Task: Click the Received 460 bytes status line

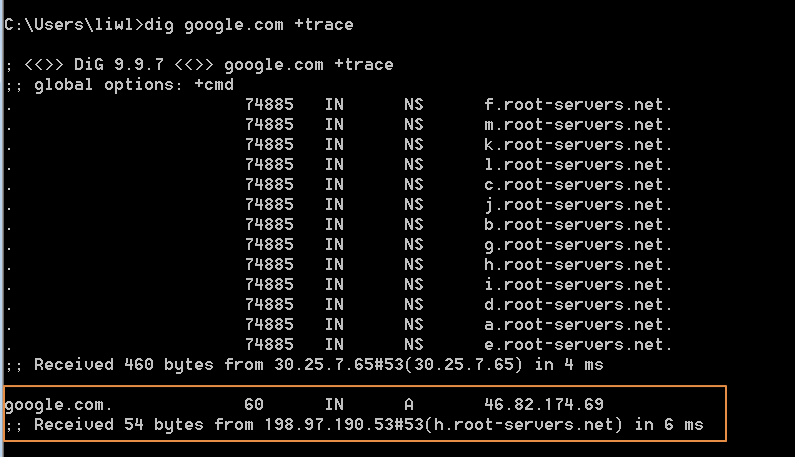Action: click(304, 365)
